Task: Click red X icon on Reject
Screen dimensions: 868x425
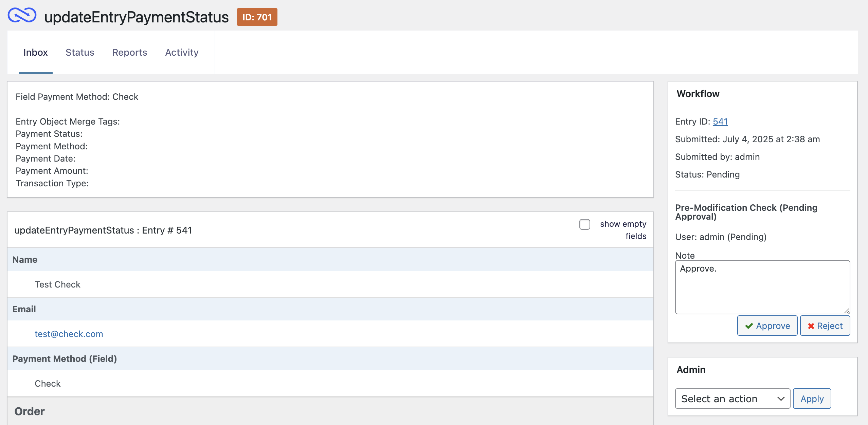Action: [x=811, y=326]
